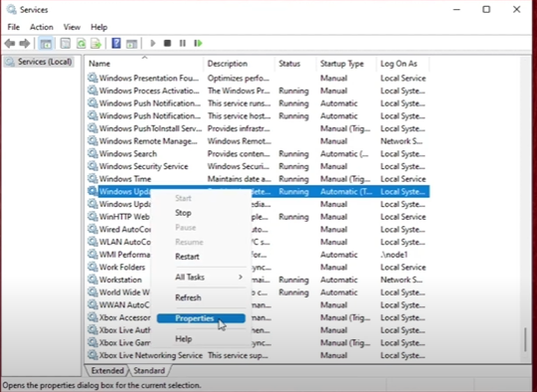Choose Restart in the context menu
Screen dimensions: 537x392
(201, 257)
